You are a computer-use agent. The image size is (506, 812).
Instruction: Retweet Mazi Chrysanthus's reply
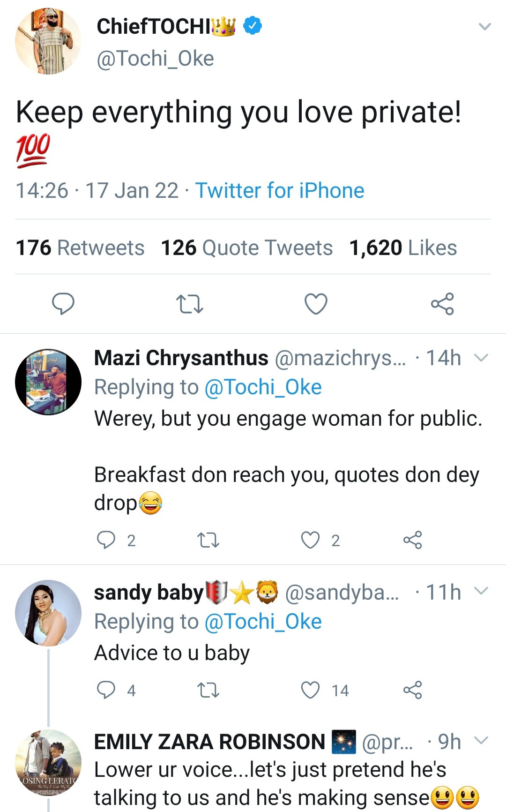point(208,540)
